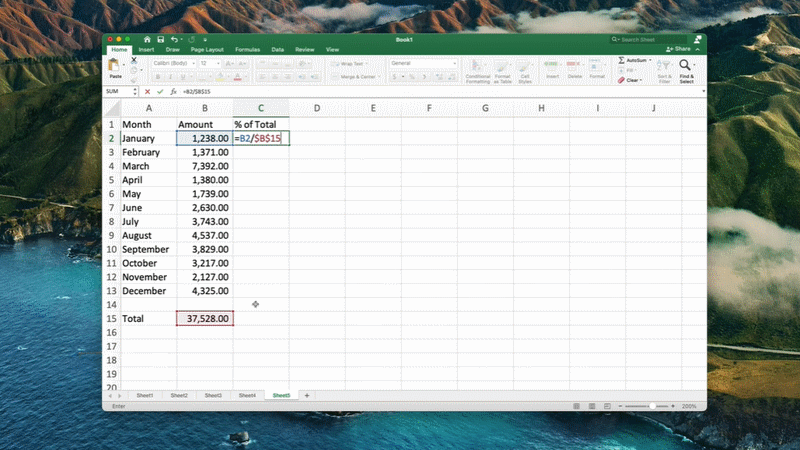Click the Home icon in title bar
The height and width of the screenshot is (450, 800).
tap(147, 39)
